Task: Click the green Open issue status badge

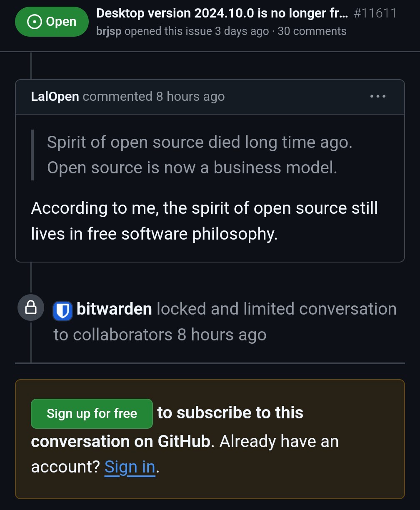Action: coord(52,22)
